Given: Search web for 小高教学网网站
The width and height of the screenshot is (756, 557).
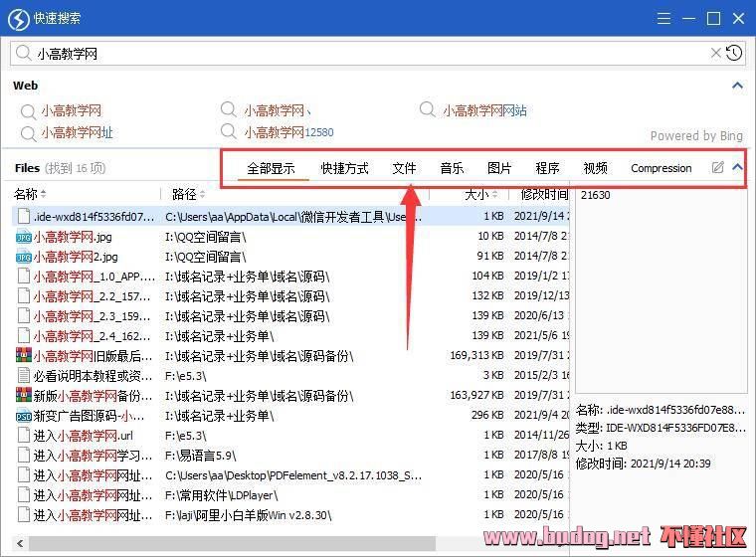Looking at the screenshot, I should 485,111.
